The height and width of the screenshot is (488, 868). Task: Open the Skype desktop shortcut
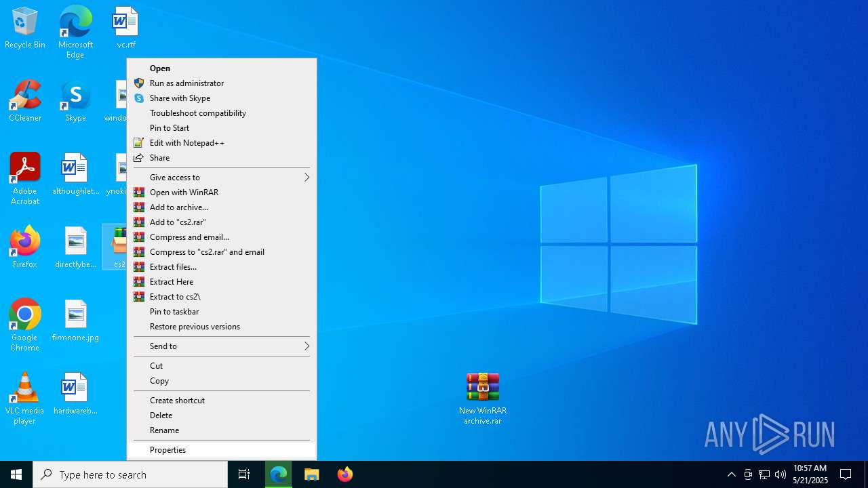tap(75, 102)
